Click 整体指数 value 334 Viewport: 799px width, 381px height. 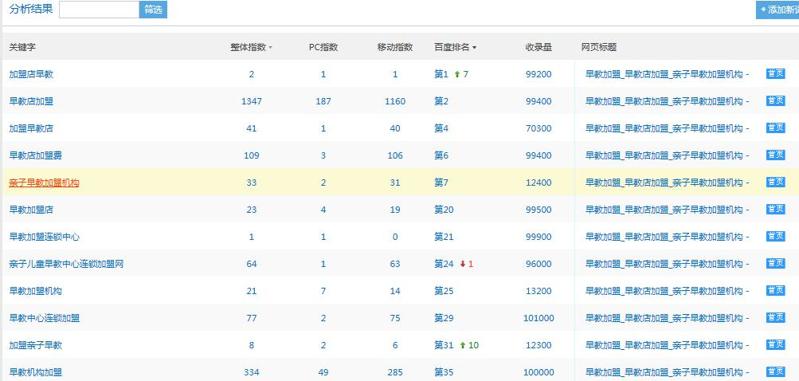pos(251,372)
